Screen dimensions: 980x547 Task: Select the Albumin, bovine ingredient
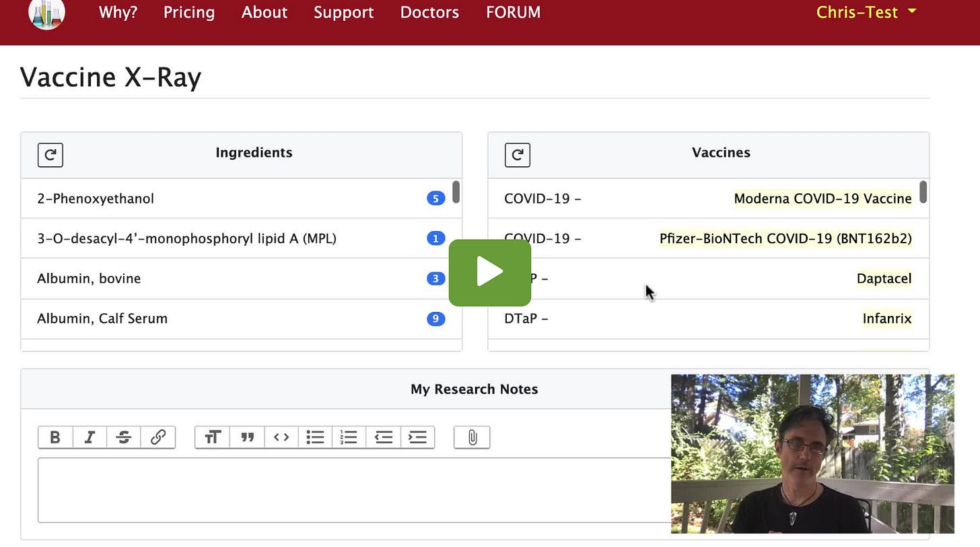coord(241,278)
